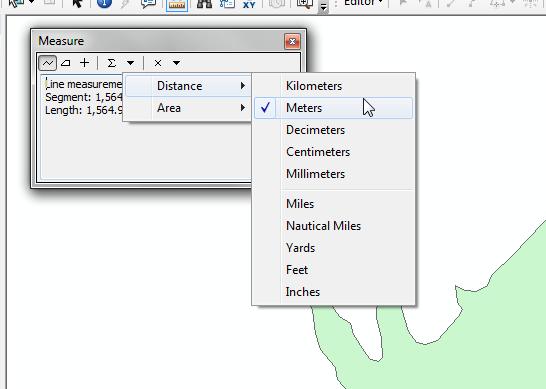The image size is (546, 389).
Task: Pick Centimeters from the units list
Action: (x=334, y=152)
